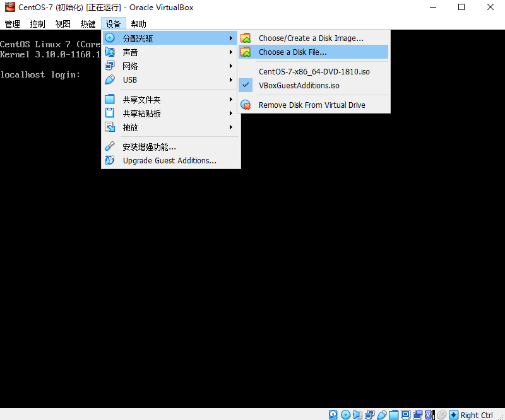Click the network adapters icon in status bar

point(370,414)
